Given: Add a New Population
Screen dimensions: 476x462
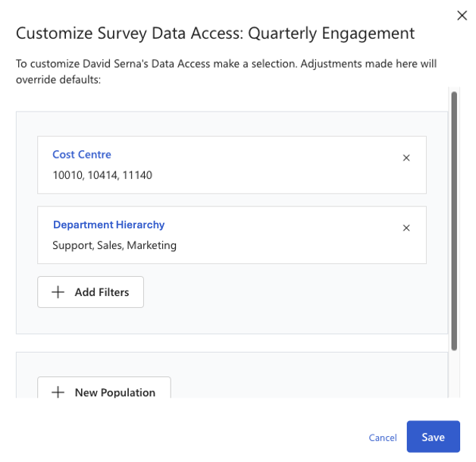Looking at the screenshot, I should (x=104, y=388).
